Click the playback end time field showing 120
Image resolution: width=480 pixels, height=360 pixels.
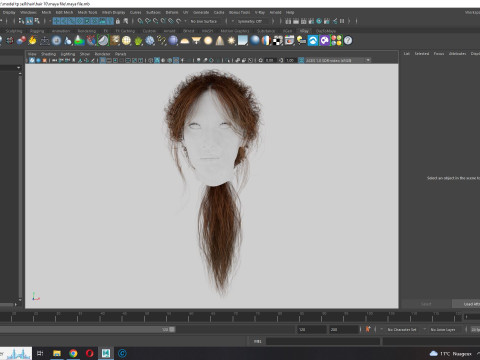click(312, 329)
